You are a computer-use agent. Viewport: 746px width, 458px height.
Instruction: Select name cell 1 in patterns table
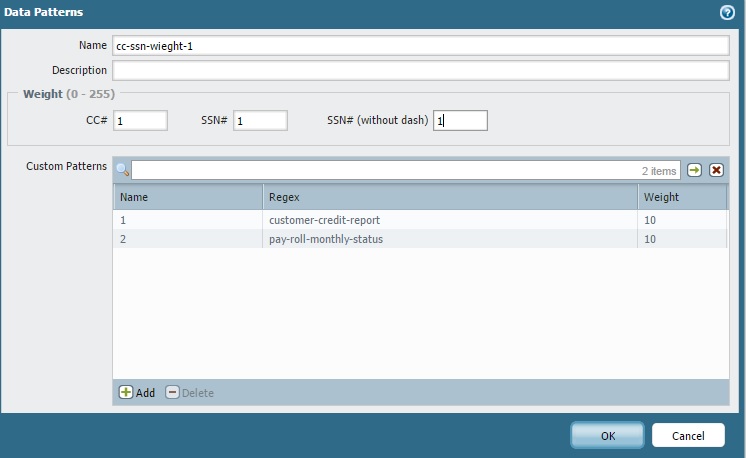pos(188,220)
